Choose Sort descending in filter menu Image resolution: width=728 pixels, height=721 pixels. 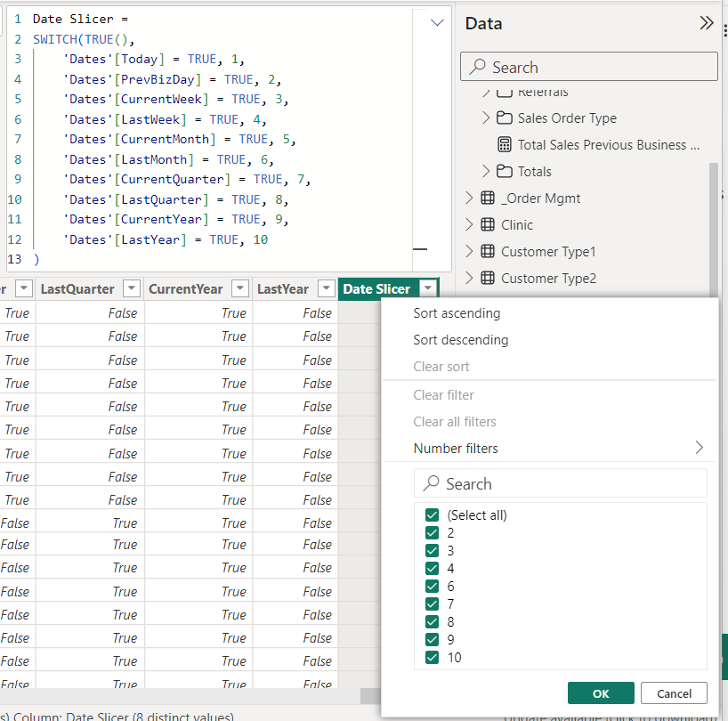click(461, 340)
